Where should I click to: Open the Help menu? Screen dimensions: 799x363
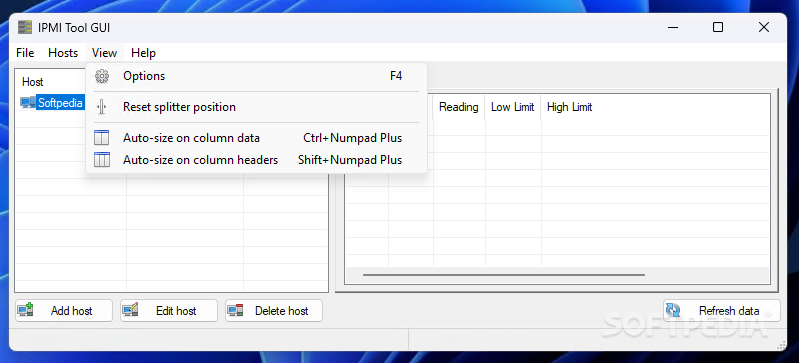point(143,53)
